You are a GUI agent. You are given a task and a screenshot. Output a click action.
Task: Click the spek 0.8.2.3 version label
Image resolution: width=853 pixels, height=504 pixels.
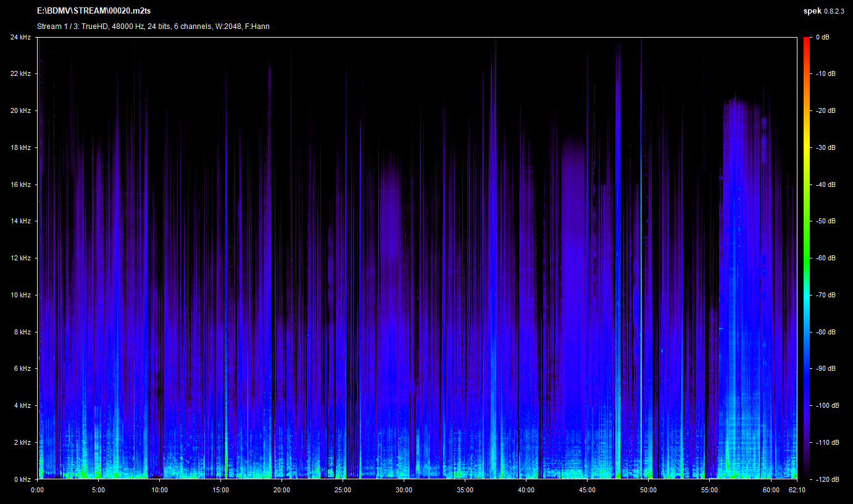(823, 12)
